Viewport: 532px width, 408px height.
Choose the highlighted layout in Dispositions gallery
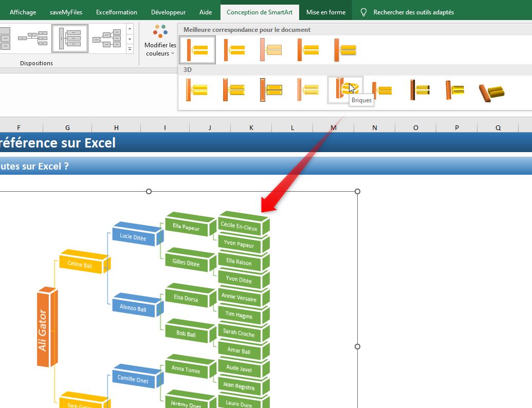click(70, 39)
